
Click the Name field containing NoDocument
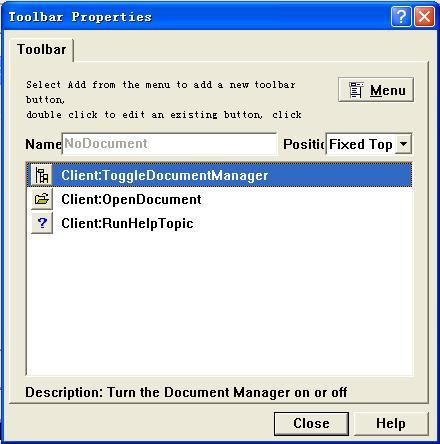[x=169, y=144]
